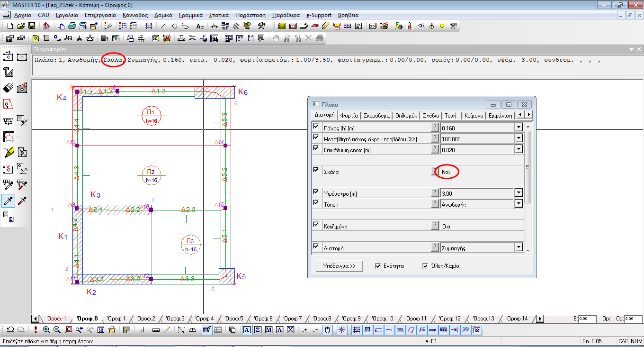Click the Save floppy disk icon
The height and width of the screenshot is (347, 644).
click(x=32, y=26)
